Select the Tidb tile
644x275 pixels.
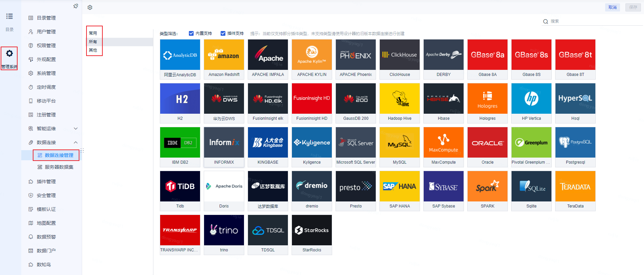pyautogui.click(x=180, y=191)
